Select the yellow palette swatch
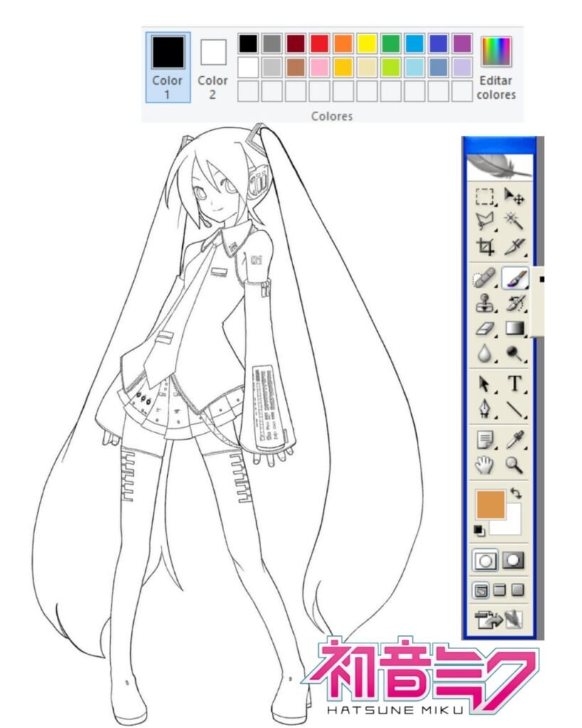 [367, 43]
